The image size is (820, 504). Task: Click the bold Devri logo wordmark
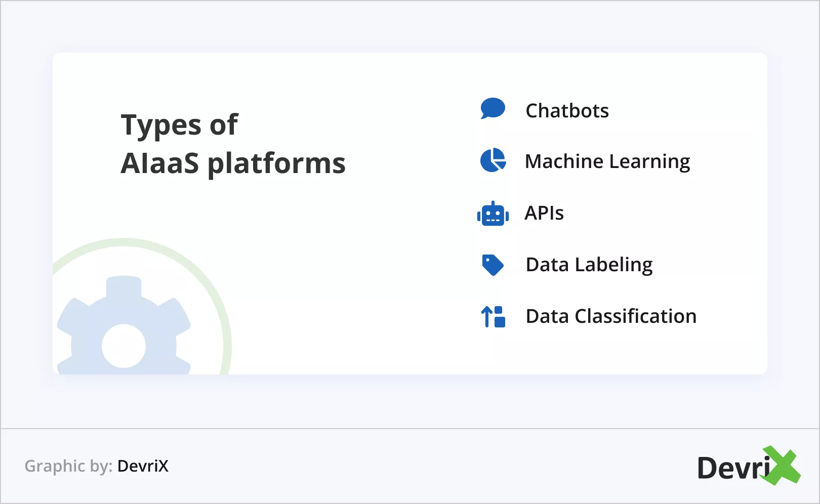pos(733,468)
